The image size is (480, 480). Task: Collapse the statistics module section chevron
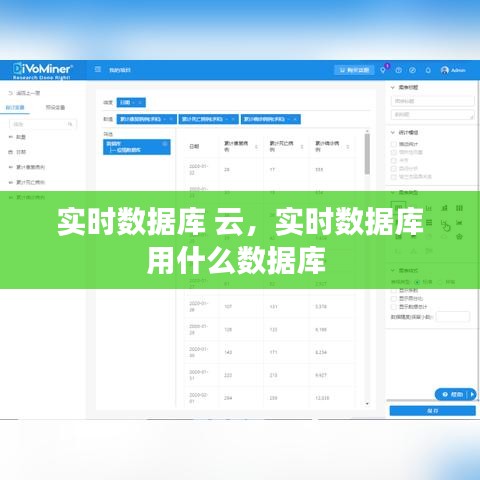pos(393,132)
